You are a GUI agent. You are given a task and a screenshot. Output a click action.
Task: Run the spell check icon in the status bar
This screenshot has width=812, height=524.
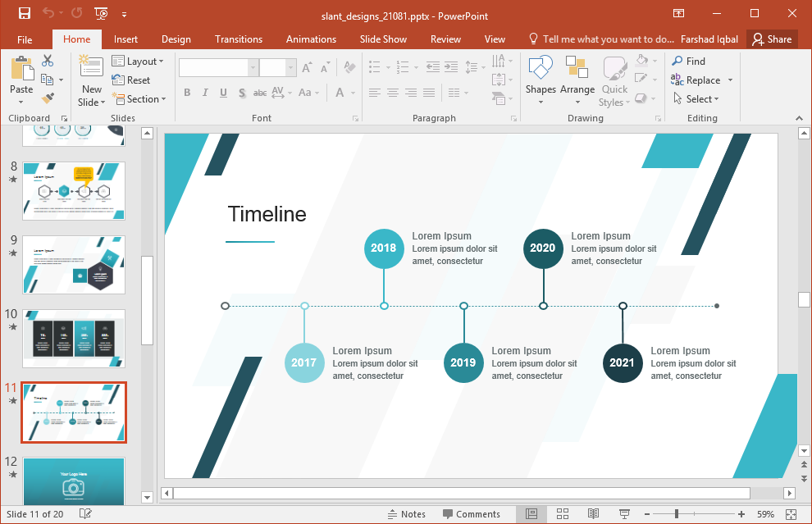click(x=85, y=513)
